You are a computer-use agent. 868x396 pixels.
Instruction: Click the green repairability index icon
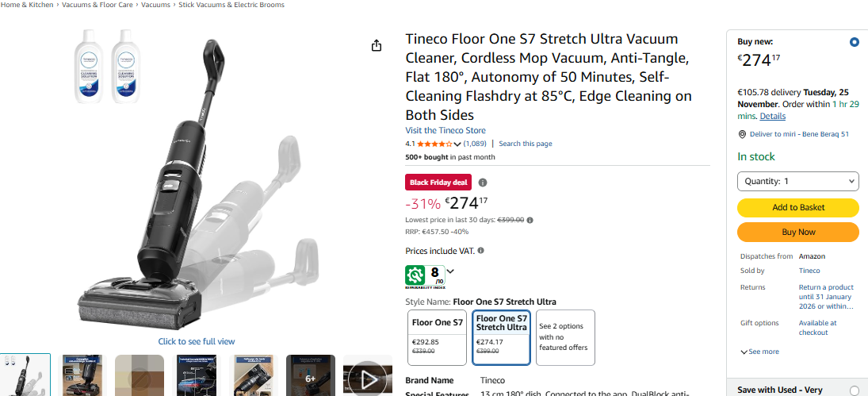[x=415, y=275]
